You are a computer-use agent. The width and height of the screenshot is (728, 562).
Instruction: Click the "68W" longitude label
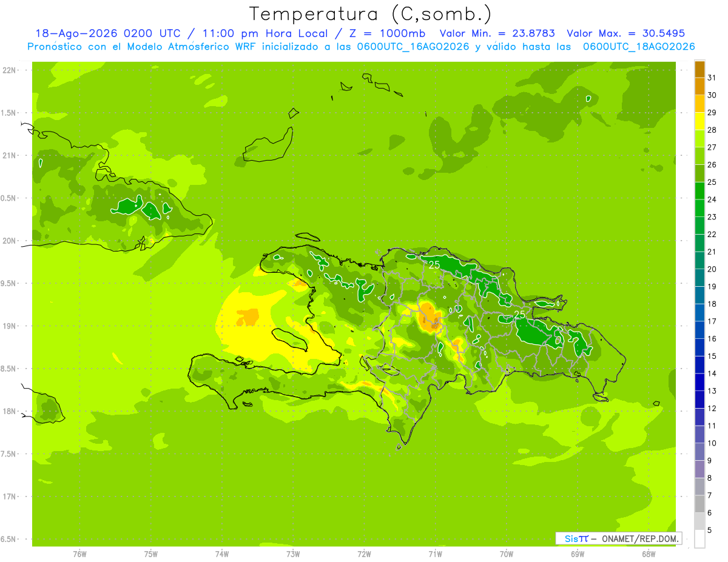pyautogui.click(x=649, y=554)
